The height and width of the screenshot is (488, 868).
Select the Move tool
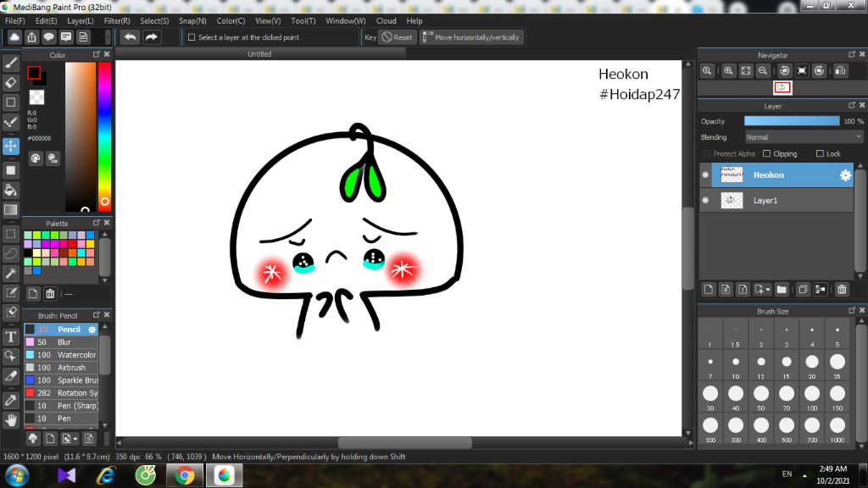[x=10, y=146]
